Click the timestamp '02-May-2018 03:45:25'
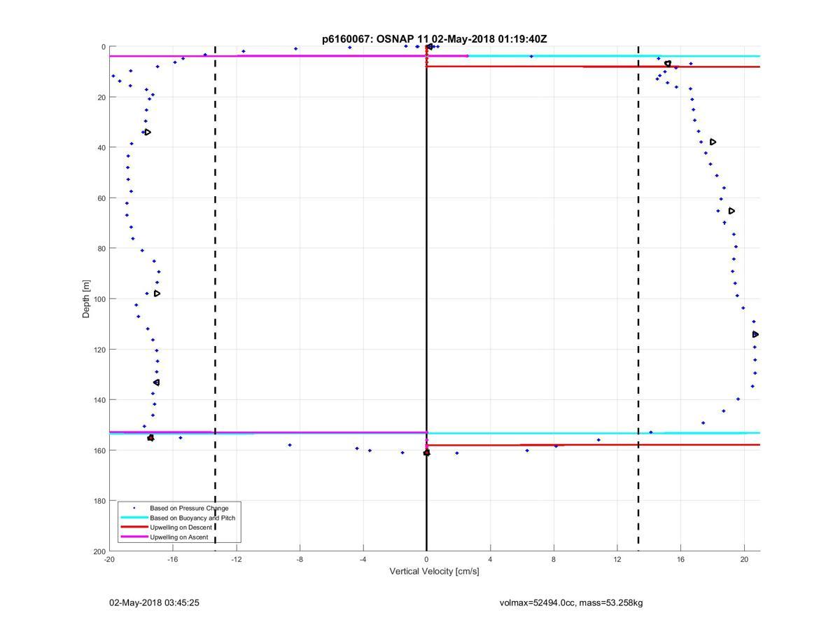The width and height of the screenshot is (840, 620). point(154,602)
